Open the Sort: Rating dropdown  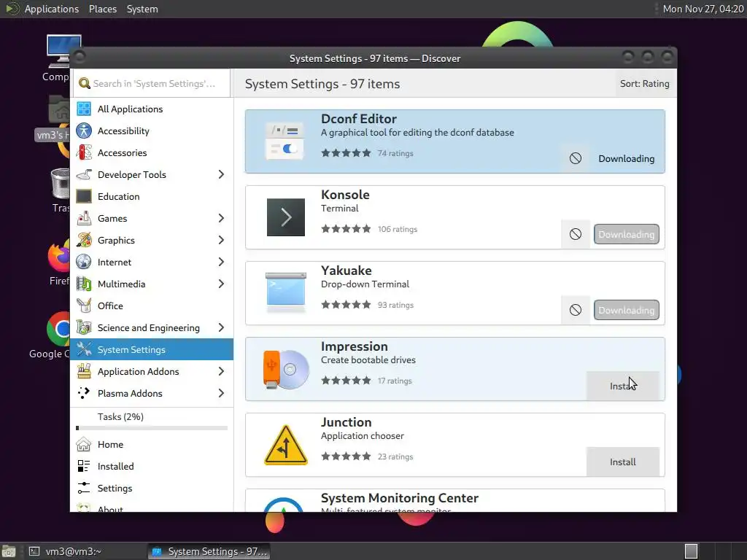(x=644, y=84)
